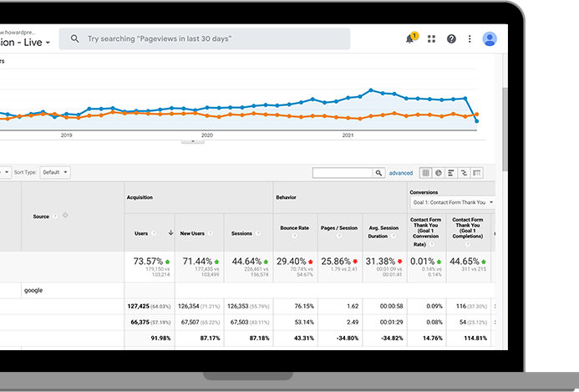Click the advanced filter link

point(400,173)
